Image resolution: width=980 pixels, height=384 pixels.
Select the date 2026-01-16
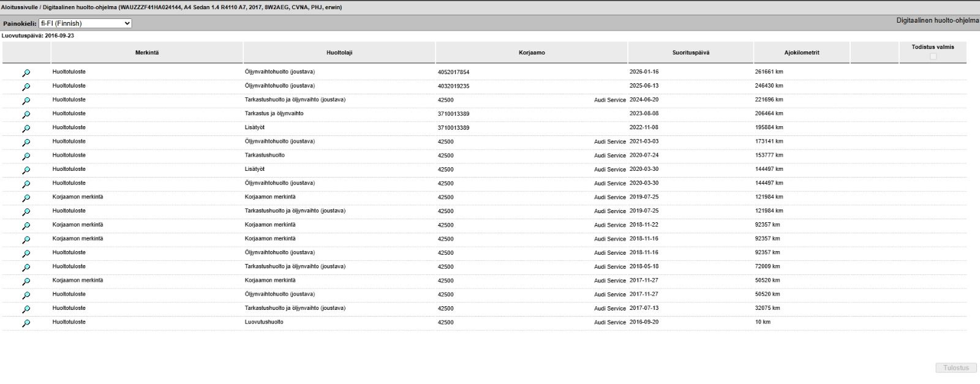point(644,72)
